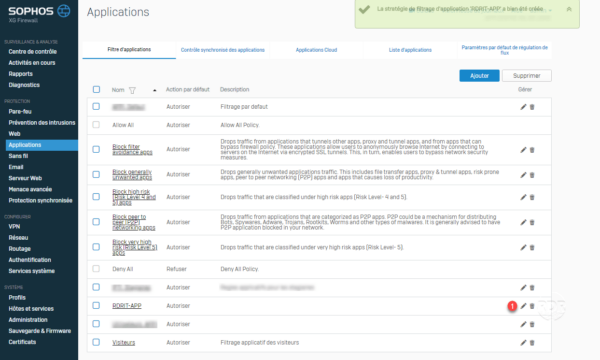Delete the Block generally unwanted apps policy
This screenshot has width=600, height=360.
[x=532, y=175]
